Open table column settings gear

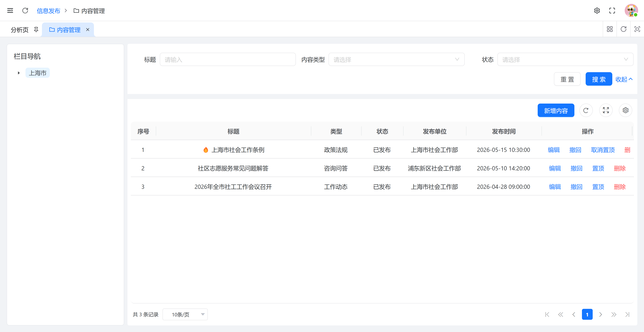pos(626,110)
